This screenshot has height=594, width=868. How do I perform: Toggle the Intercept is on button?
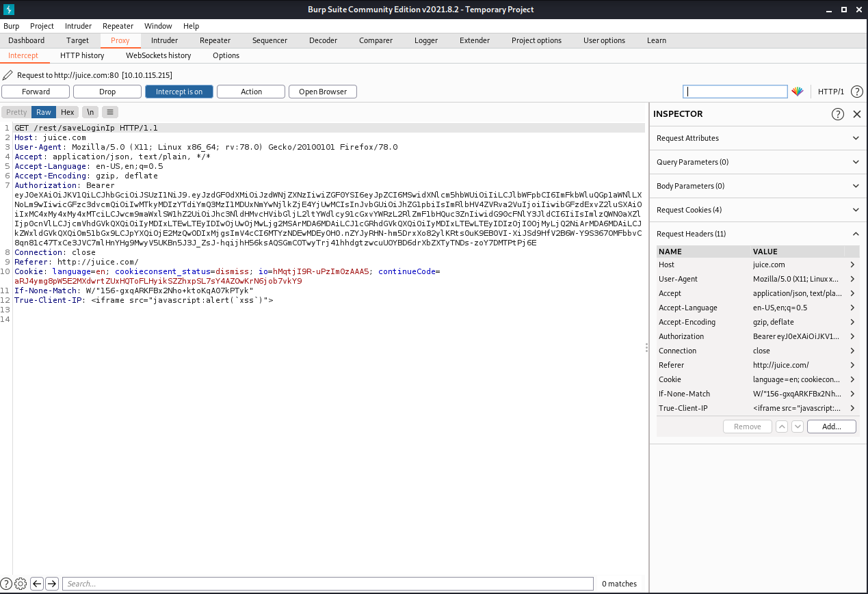179,92
